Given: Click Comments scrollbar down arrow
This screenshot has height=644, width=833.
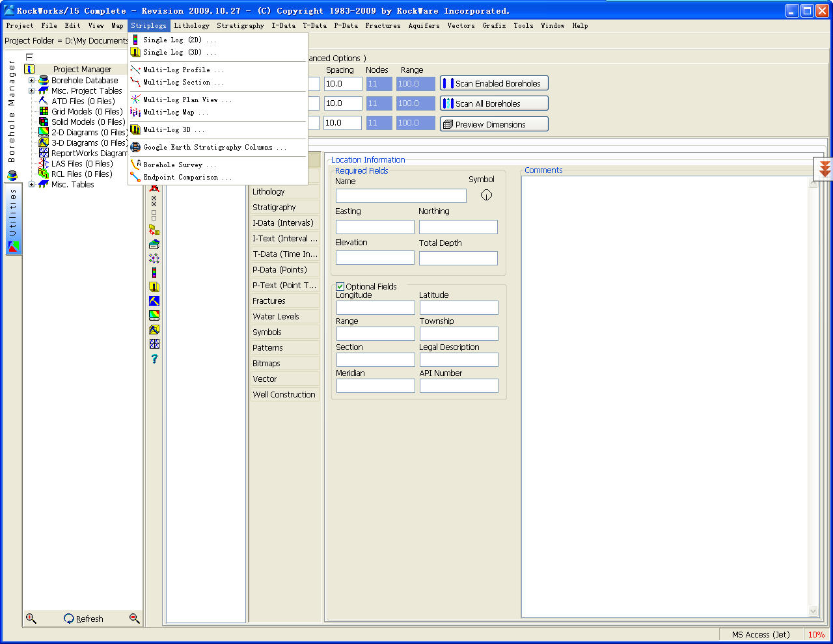Looking at the screenshot, I should [x=813, y=611].
